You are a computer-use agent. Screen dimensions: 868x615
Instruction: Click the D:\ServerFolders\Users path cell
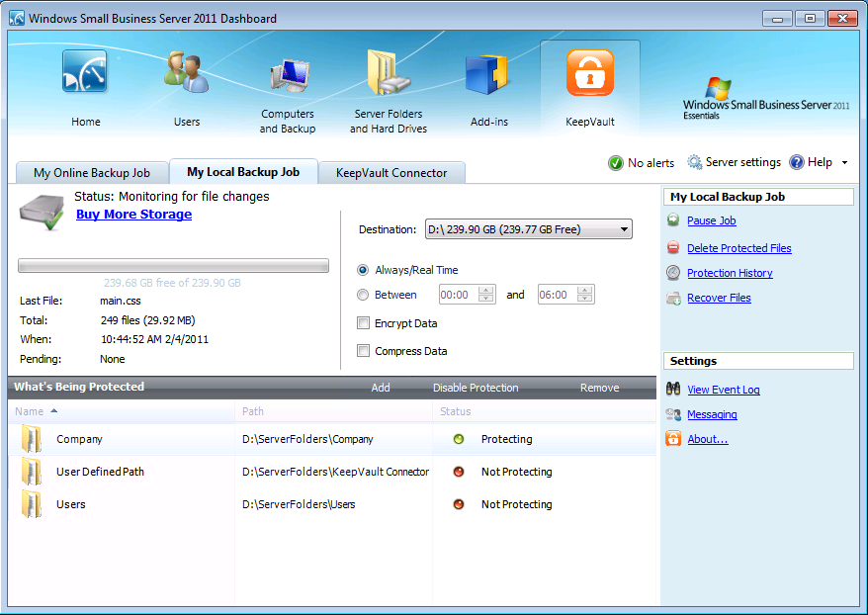point(299,504)
